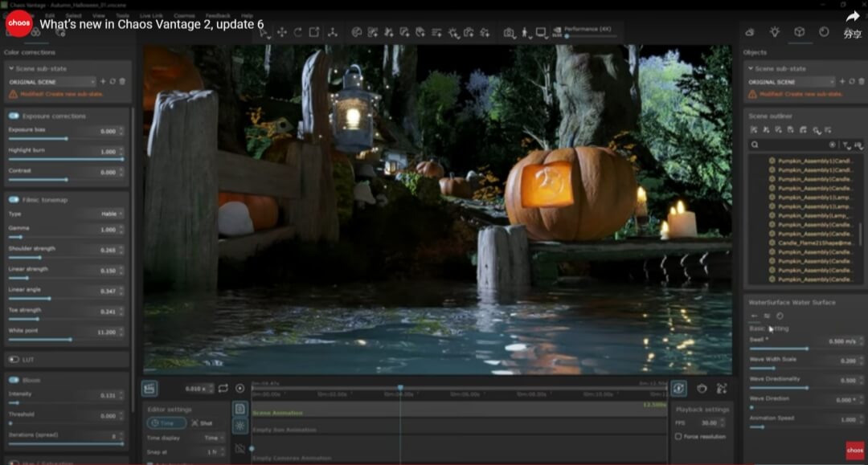Viewport: 868px width, 465px height.
Task: Click the back arrow under Water Surface
Action: [754, 316]
